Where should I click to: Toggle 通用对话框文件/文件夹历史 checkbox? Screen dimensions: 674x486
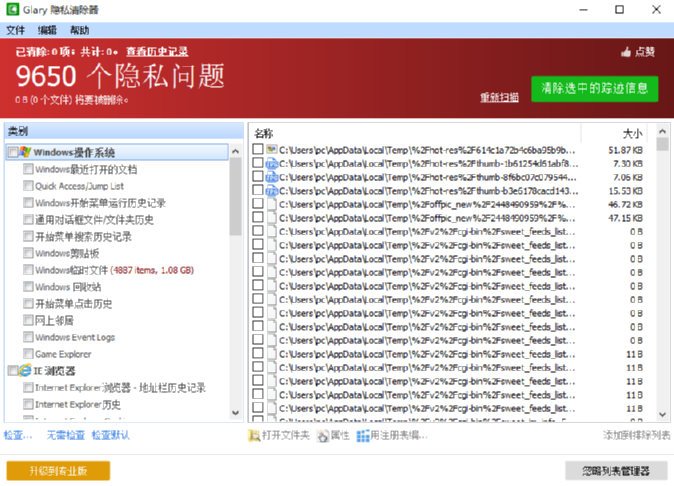(x=28, y=220)
